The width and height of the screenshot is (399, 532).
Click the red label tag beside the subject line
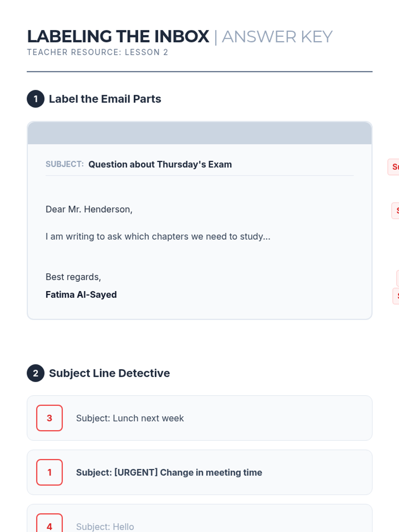394,167
